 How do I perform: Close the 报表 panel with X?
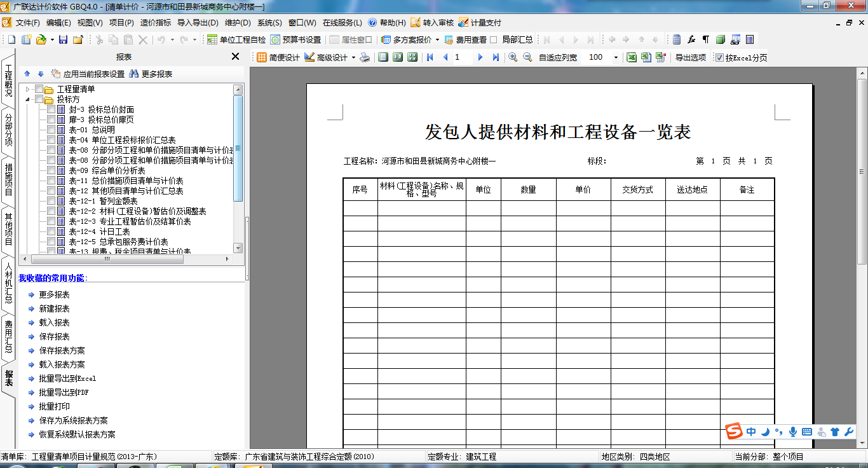pyautogui.click(x=235, y=57)
